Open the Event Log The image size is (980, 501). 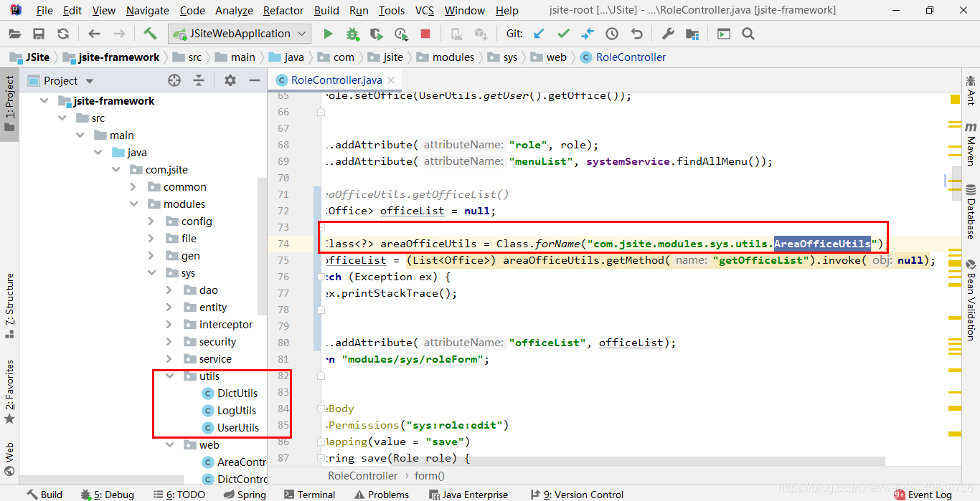(923, 495)
